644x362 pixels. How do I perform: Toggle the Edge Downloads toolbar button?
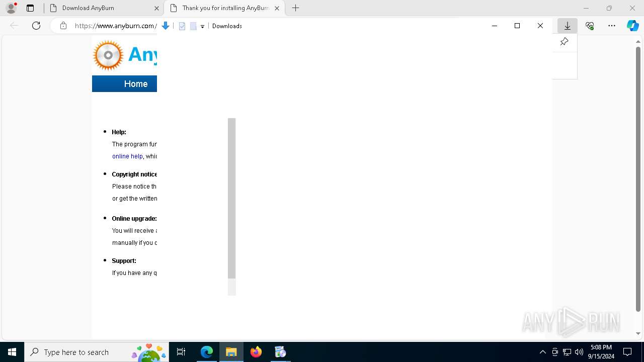pyautogui.click(x=568, y=26)
